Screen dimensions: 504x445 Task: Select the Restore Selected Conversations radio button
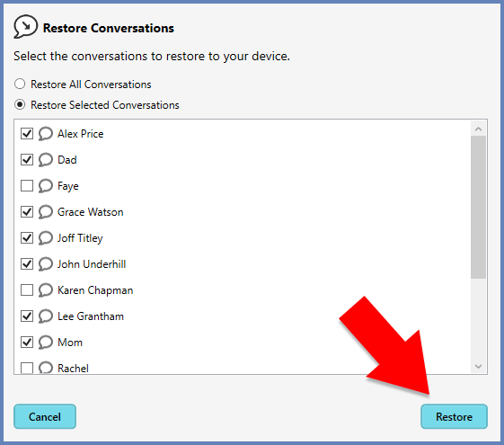click(20, 105)
